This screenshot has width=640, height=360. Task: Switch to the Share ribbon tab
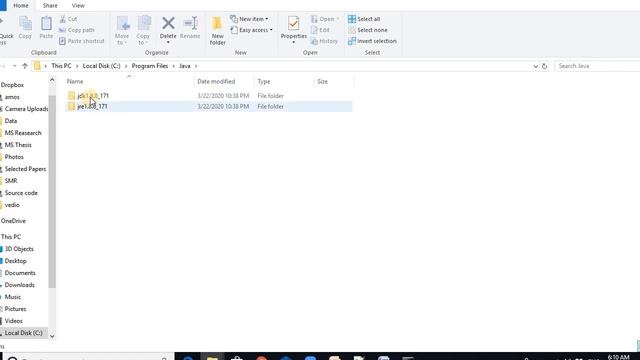[50, 5]
